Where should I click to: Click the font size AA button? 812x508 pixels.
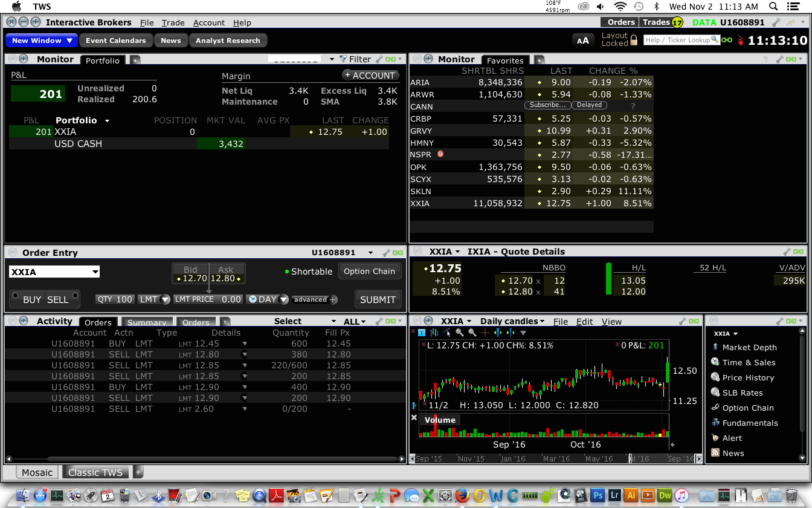point(582,41)
